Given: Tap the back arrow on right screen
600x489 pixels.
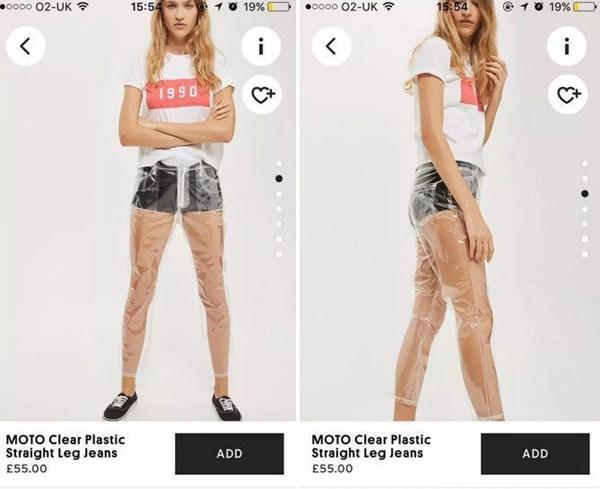Looking at the screenshot, I should [x=331, y=46].
